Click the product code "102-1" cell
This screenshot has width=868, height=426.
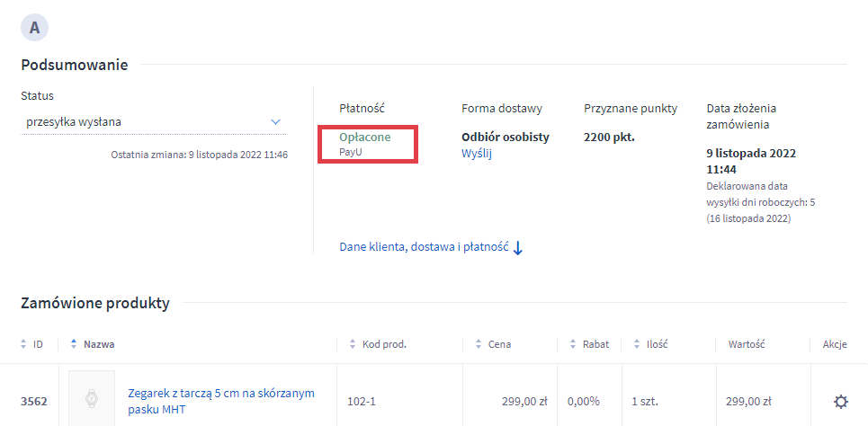point(362,401)
